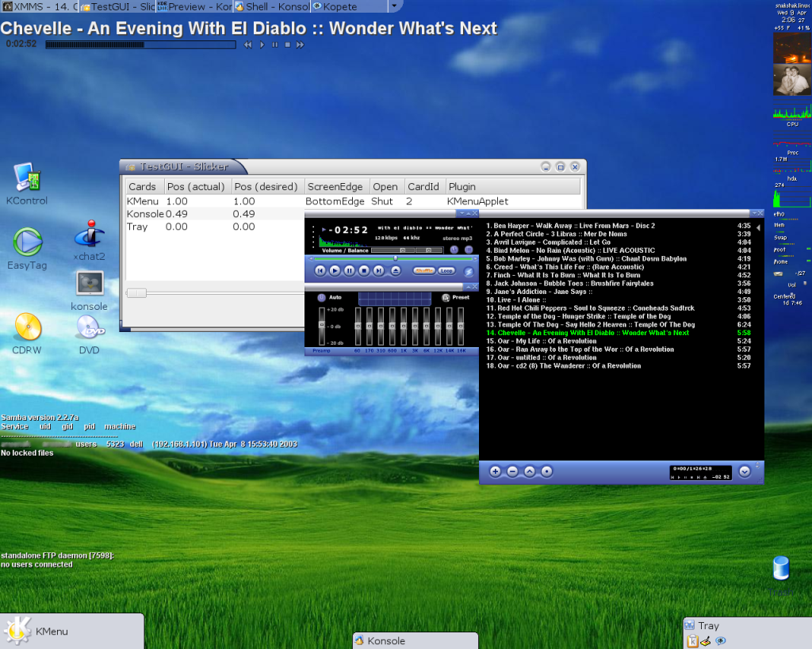The width and height of the screenshot is (812, 649).
Task: Open the DVD desktop icon
Action: (x=90, y=335)
